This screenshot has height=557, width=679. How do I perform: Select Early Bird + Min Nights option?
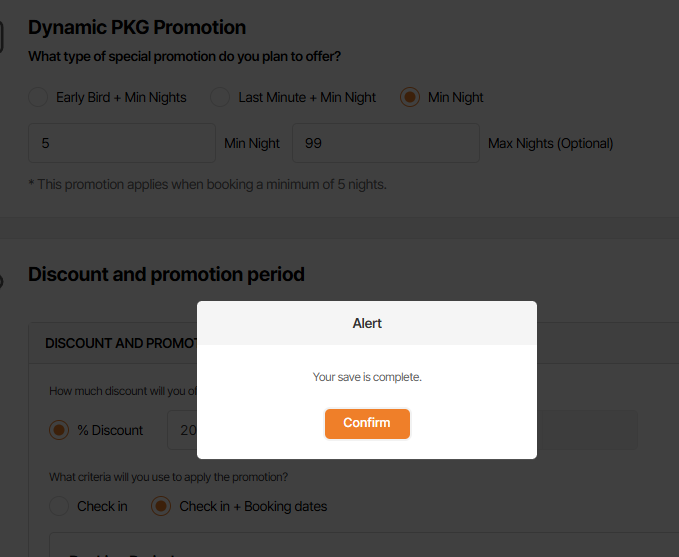(38, 97)
